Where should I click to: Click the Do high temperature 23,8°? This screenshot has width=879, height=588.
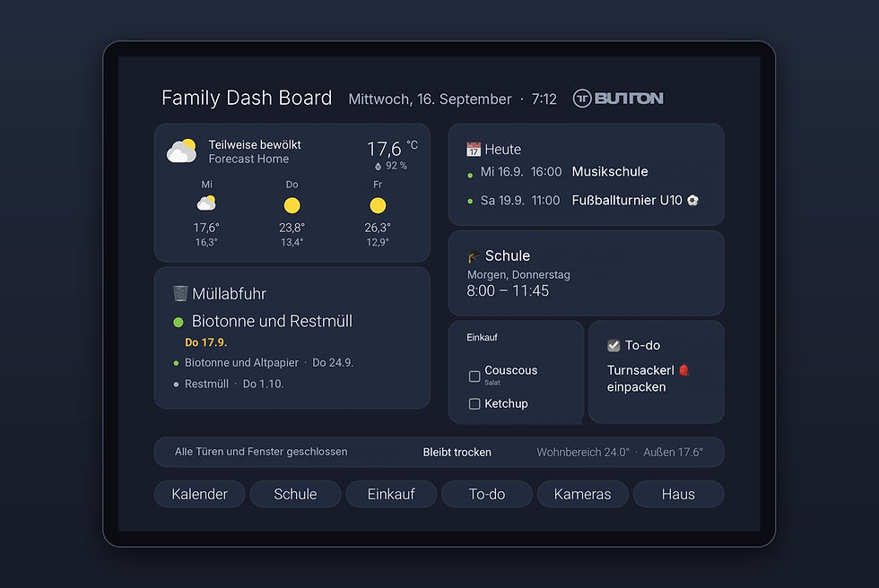click(x=292, y=228)
